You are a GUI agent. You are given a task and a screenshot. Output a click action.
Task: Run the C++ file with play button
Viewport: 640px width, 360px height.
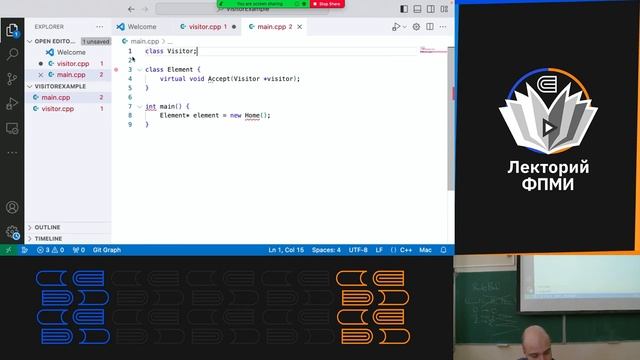[396, 27]
